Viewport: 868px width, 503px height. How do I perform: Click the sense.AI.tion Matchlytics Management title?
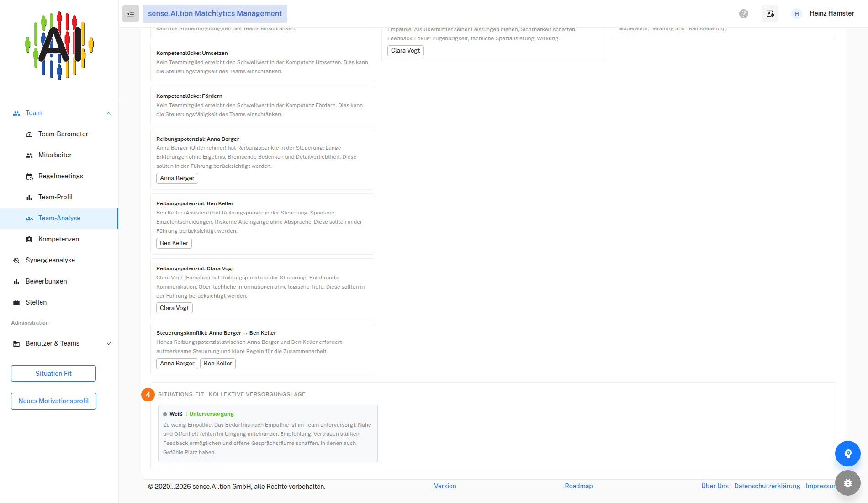pos(215,14)
